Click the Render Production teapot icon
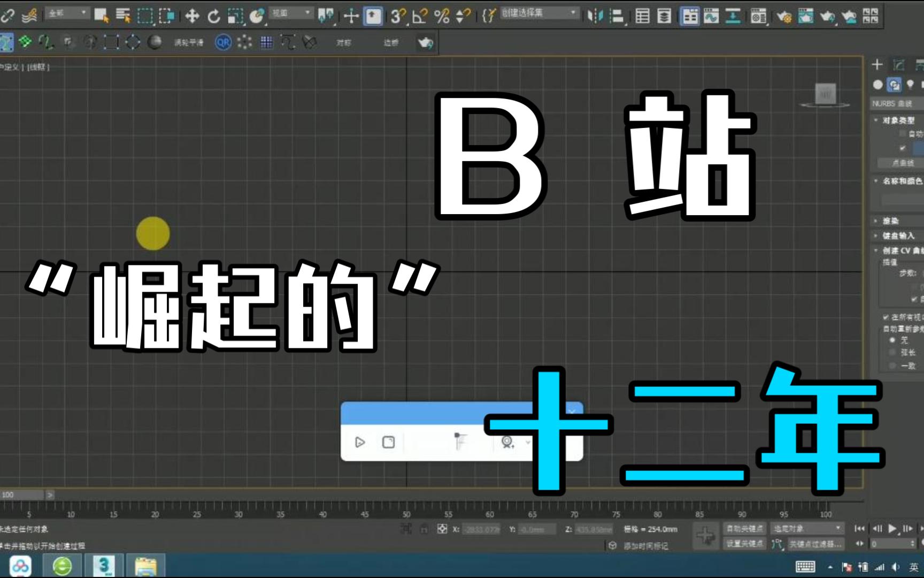924x578 pixels. click(827, 16)
